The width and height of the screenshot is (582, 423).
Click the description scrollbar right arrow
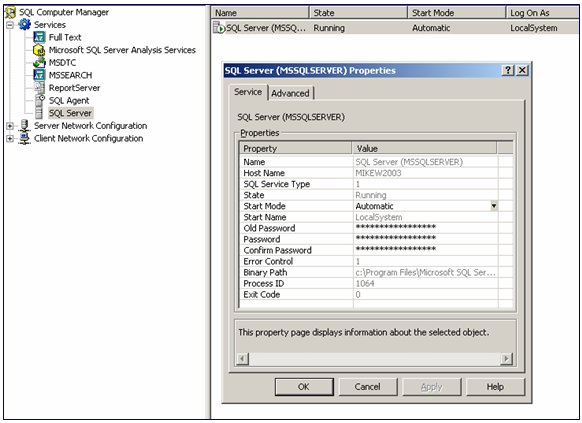[506, 358]
